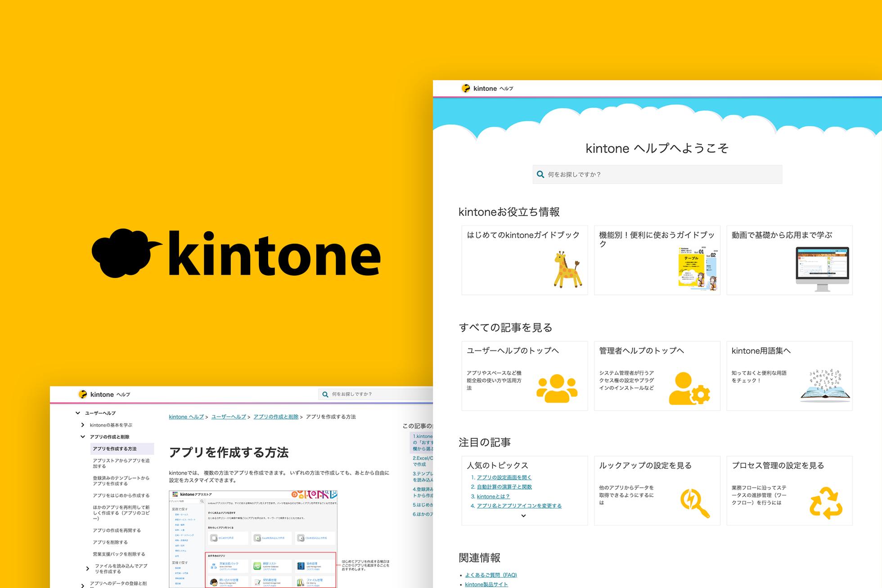882x588 pixels.
Task: Click the guidebook Vol.01 cover image
Action: point(692,267)
